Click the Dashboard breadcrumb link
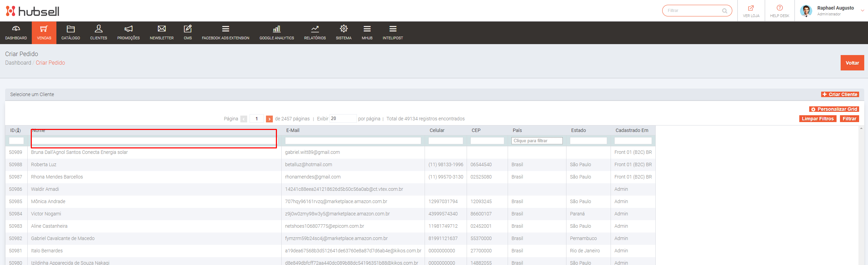The image size is (868, 265). point(18,63)
